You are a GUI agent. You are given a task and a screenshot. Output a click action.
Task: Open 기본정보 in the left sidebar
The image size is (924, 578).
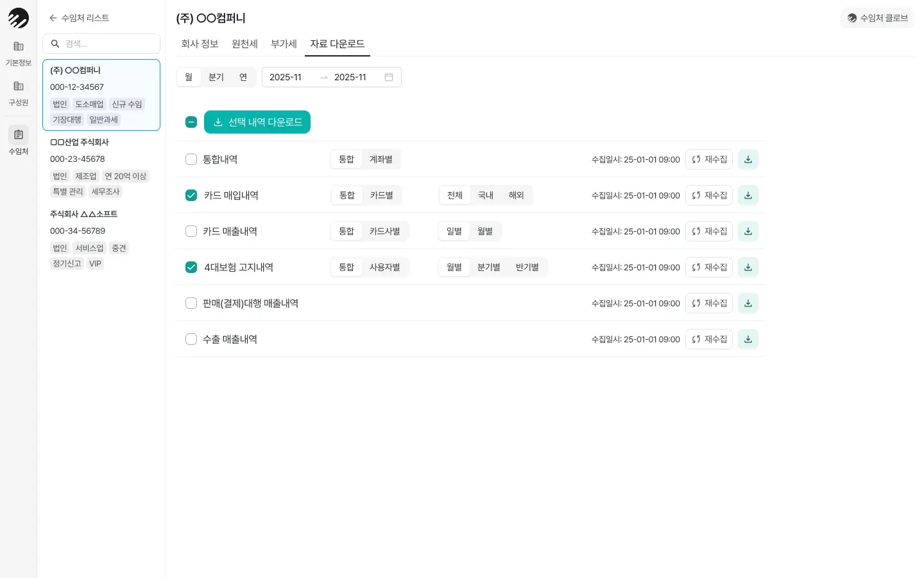pos(18,53)
